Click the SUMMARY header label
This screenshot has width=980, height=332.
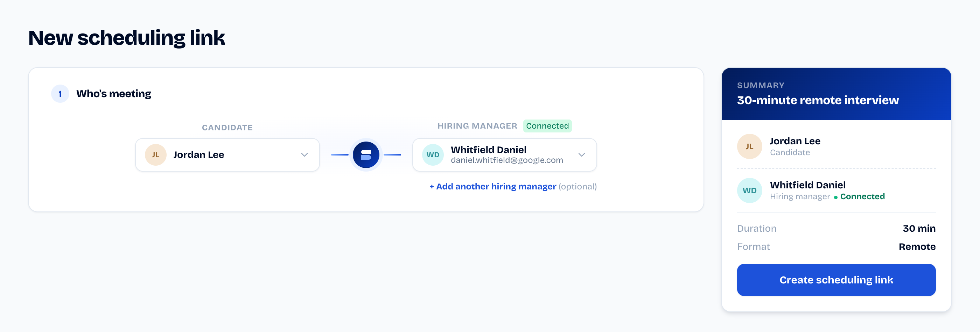(x=761, y=86)
